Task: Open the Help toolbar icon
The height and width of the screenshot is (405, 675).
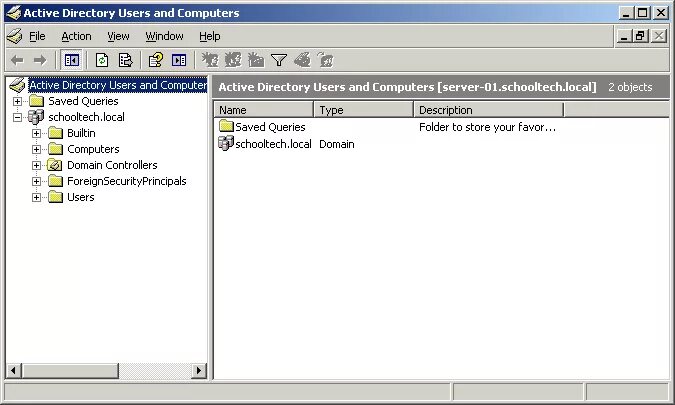Action: pos(155,60)
